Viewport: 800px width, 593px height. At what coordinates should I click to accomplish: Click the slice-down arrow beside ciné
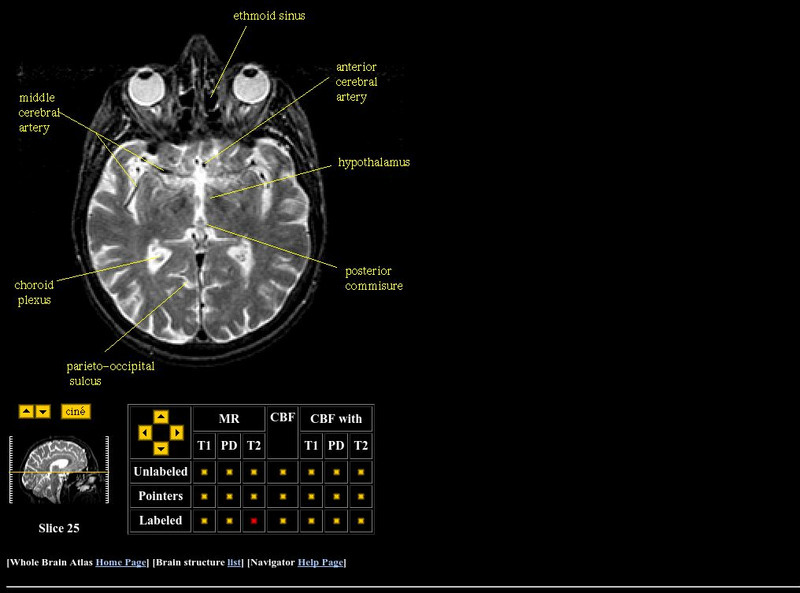(42, 411)
